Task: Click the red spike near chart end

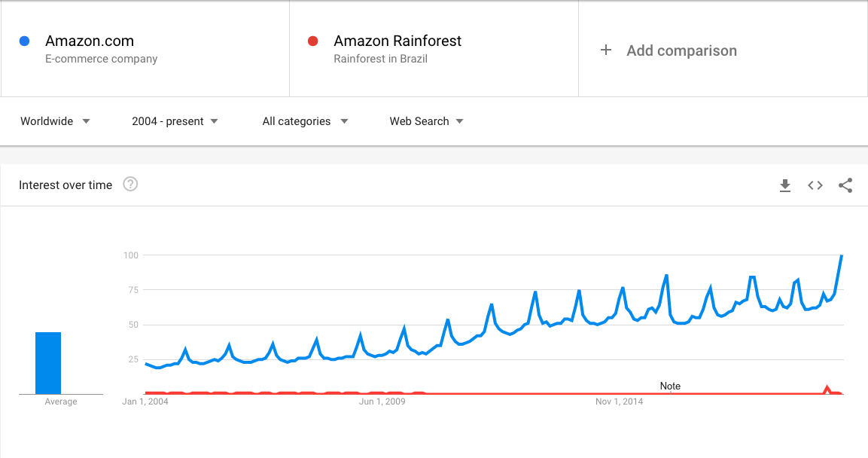Action: click(x=827, y=389)
